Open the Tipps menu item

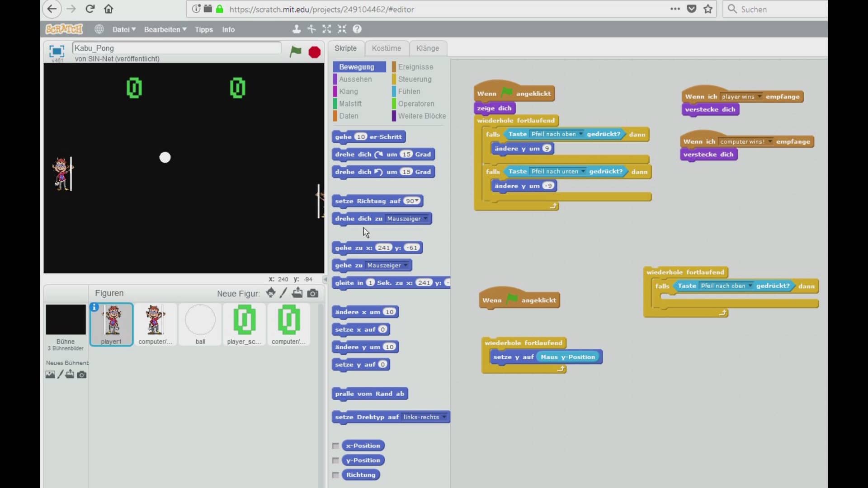204,29
